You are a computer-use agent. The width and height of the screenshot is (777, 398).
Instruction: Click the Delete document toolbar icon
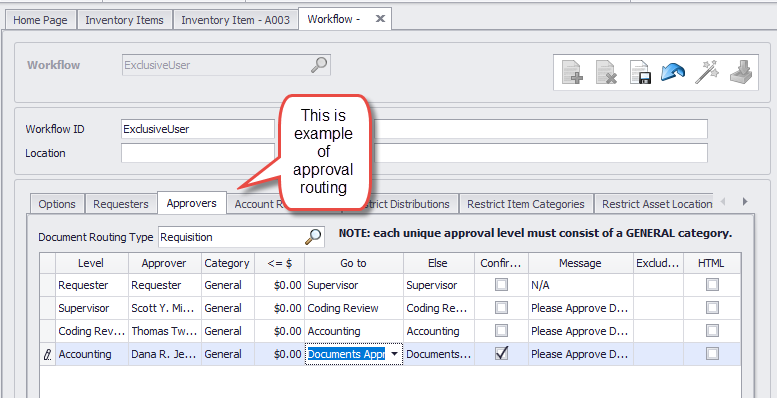606,72
